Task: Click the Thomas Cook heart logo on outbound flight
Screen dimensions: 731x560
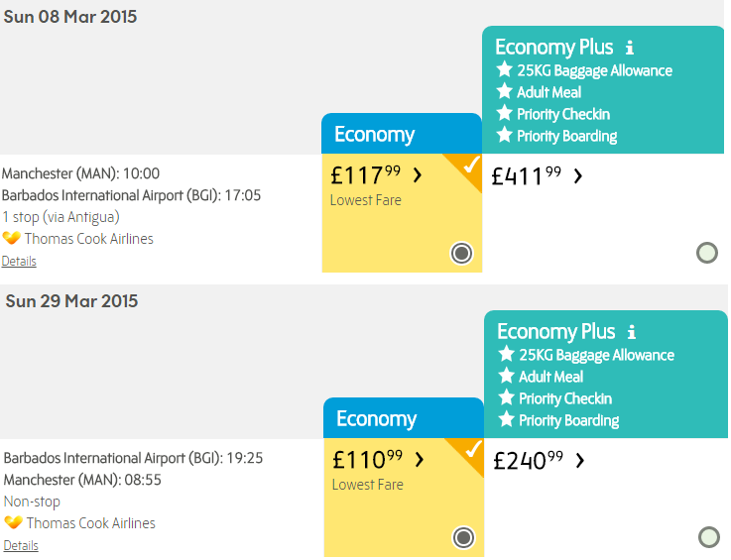Action: point(11,238)
